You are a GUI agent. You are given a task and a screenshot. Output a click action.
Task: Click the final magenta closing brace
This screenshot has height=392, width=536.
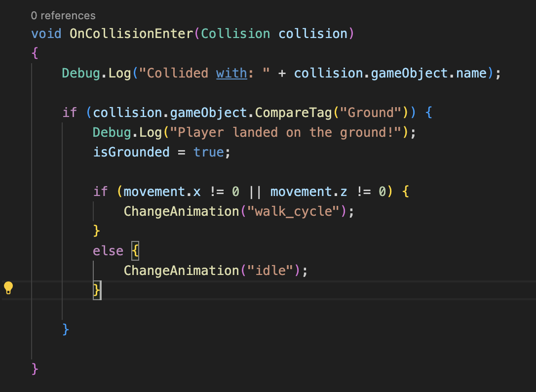[x=35, y=369]
